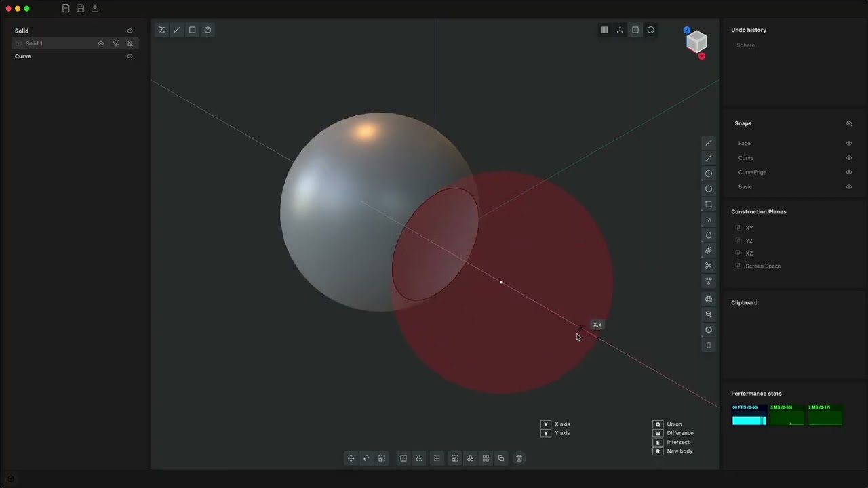
Task: Click the boolean hierarchy tool icon
Action: [709, 281]
